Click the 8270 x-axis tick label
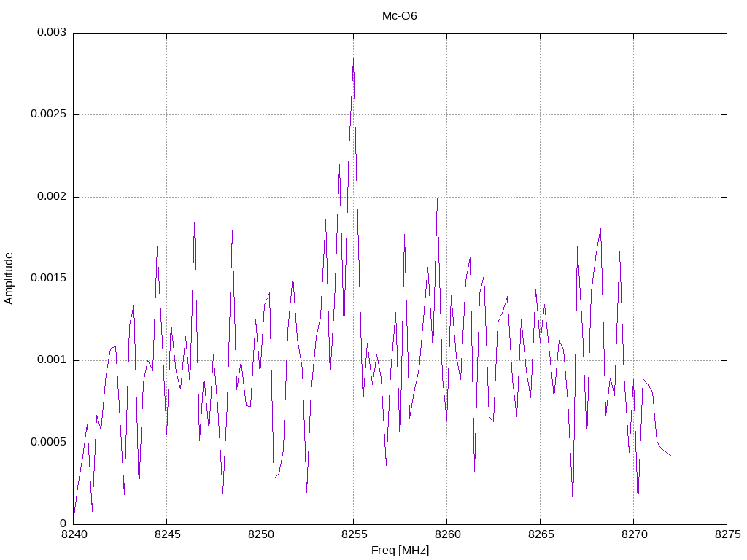The height and width of the screenshot is (560, 747). [635, 534]
